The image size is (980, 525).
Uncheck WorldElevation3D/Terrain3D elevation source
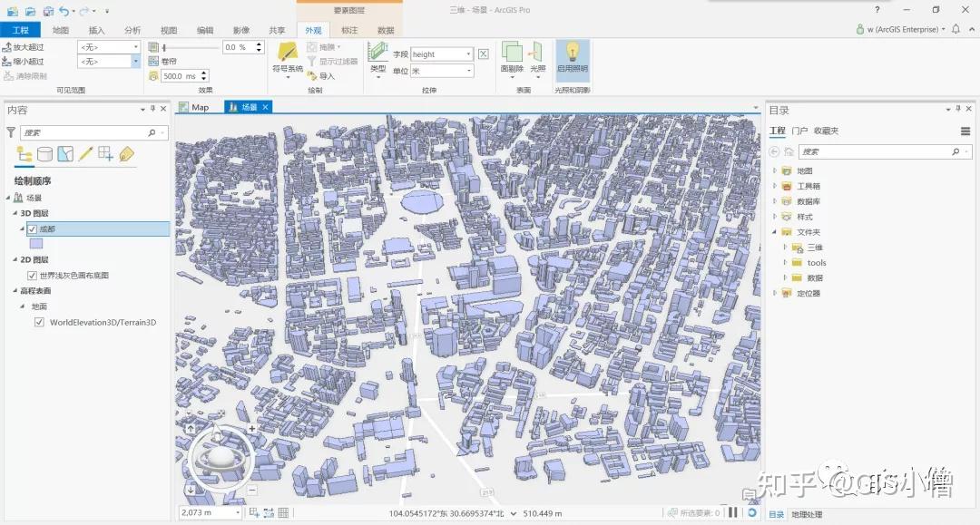(x=39, y=322)
